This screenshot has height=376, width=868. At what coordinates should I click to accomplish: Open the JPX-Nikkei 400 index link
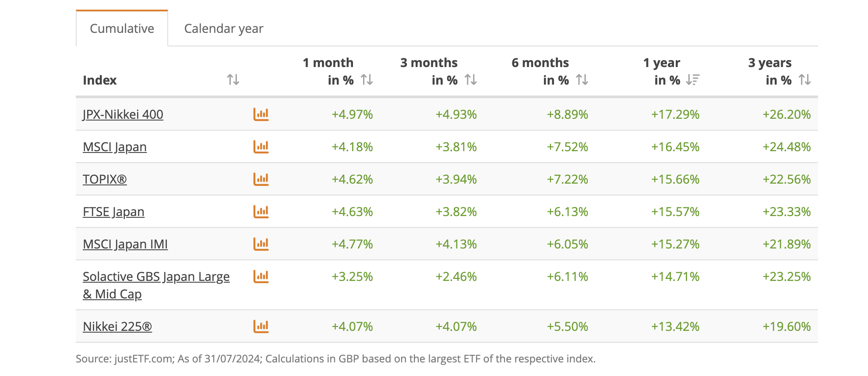pos(123,114)
